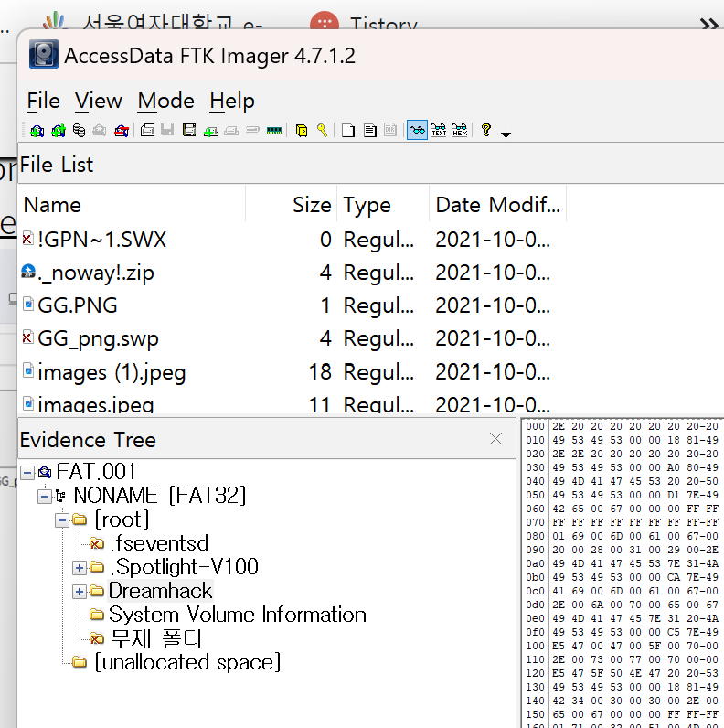Click the greyed Export Disk Image floppy icon

click(x=167, y=130)
